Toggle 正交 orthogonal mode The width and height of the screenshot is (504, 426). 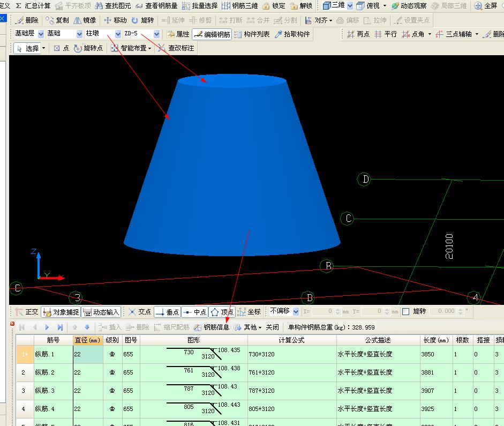click(x=27, y=312)
